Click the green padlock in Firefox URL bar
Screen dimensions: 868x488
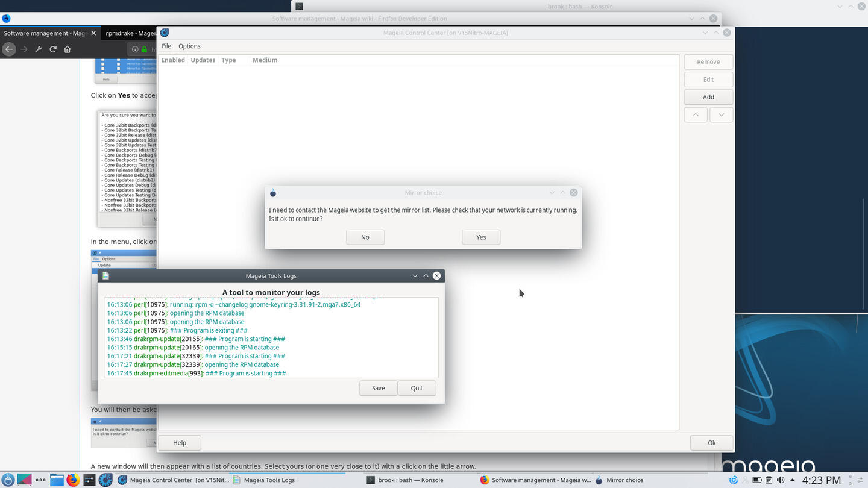coord(144,49)
